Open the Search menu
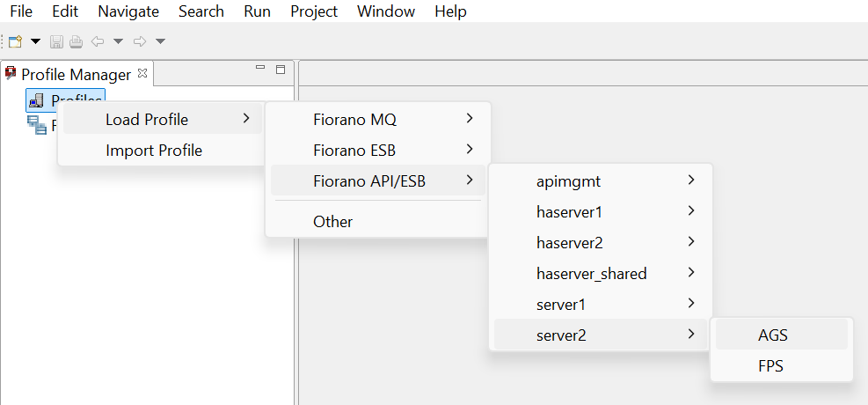 point(201,11)
